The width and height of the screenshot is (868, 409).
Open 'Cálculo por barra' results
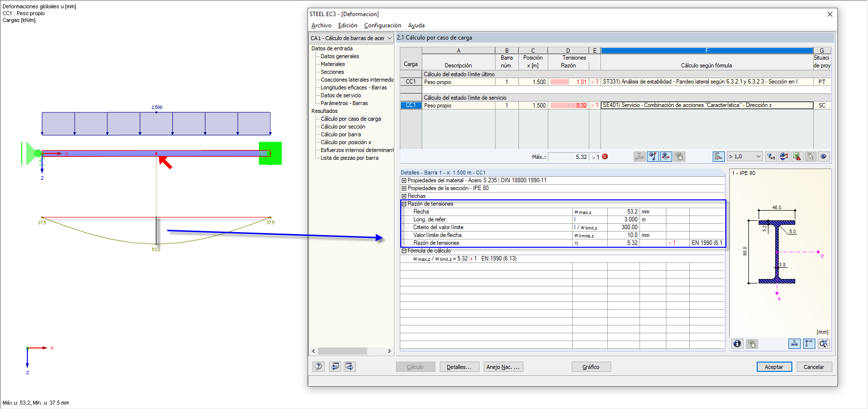(341, 134)
